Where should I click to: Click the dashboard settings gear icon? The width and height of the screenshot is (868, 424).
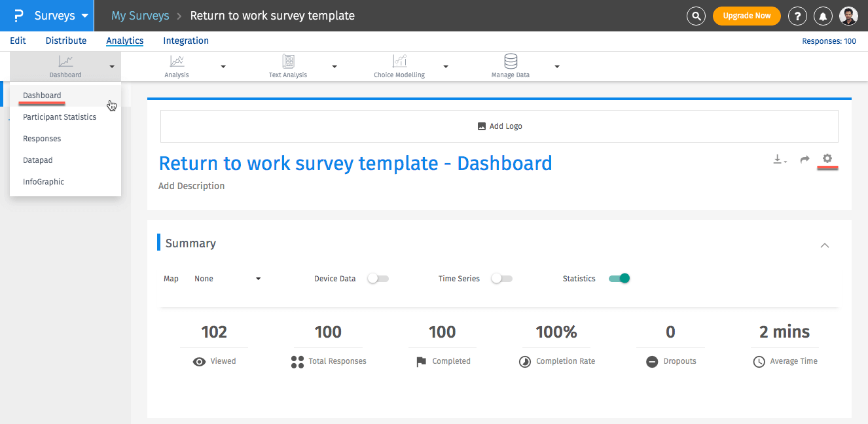827,158
